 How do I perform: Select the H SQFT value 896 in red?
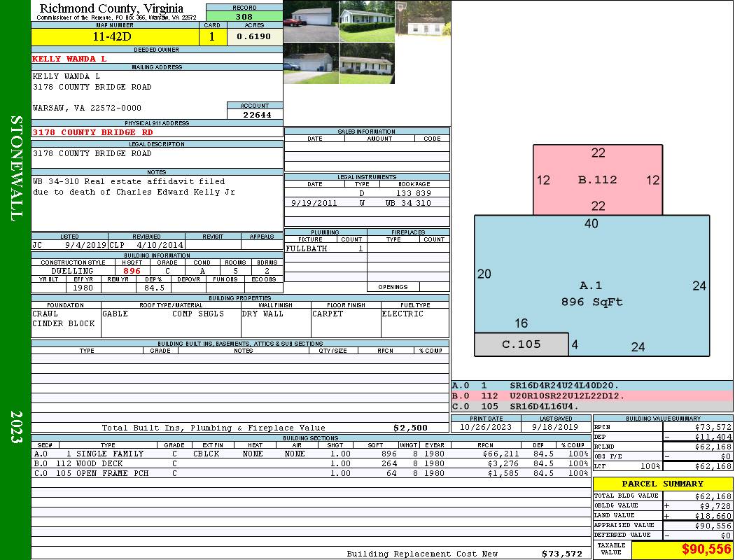pyautogui.click(x=132, y=271)
